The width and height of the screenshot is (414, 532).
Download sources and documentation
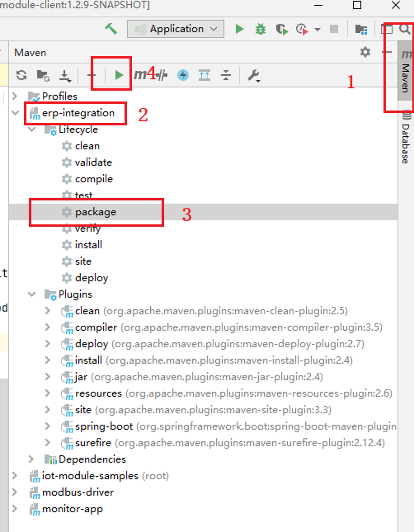pyautogui.click(x=65, y=75)
